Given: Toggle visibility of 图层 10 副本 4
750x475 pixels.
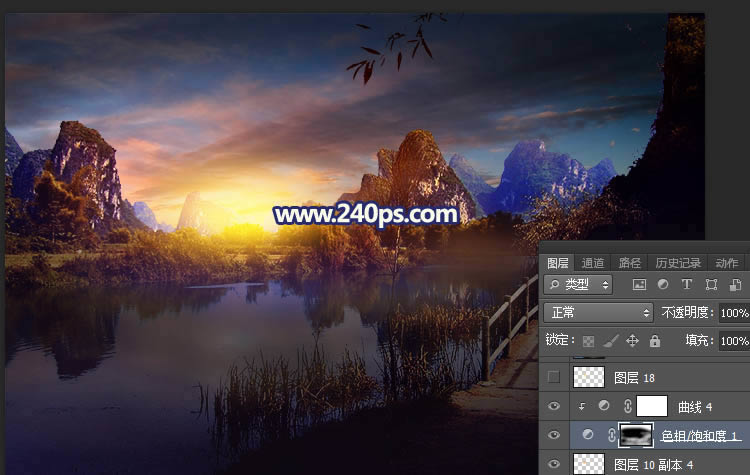Looking at the screenshot, I should click(553, 463).
